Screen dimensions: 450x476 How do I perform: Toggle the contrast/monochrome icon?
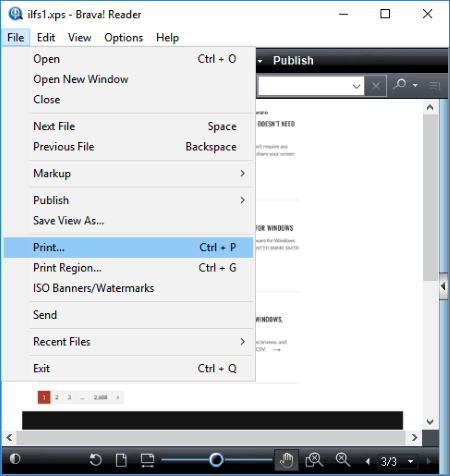pos(15,459)
